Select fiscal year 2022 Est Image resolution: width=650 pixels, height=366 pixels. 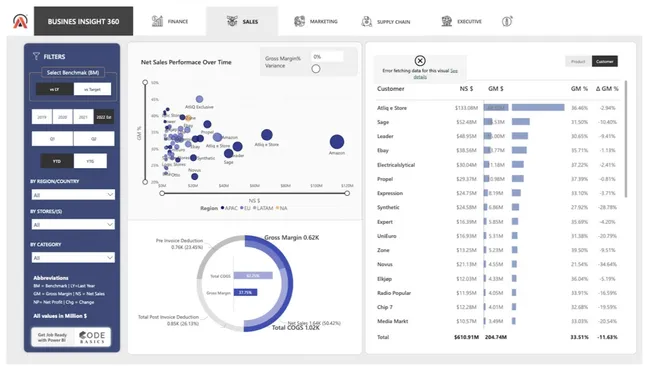tap(104, 117)
